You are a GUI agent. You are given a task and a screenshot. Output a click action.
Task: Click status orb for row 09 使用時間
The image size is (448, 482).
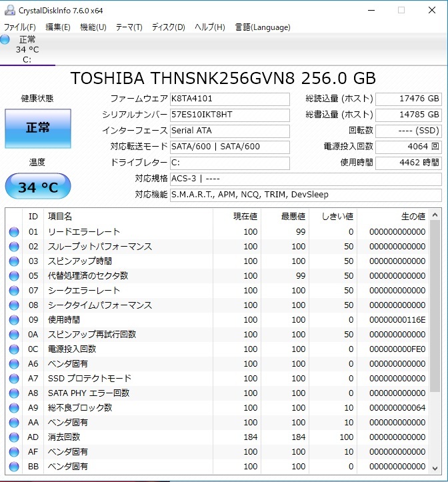point(14,320)
